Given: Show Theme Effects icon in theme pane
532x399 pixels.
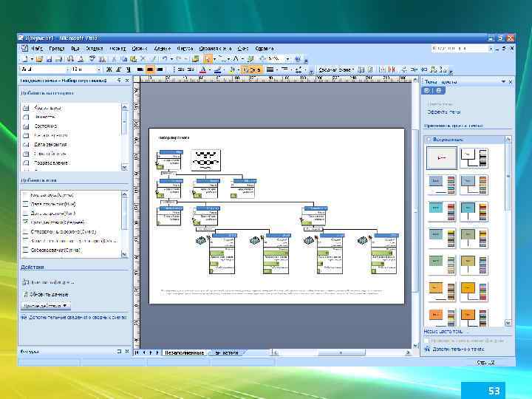Looking at the screenshot, I should [439, 91].
